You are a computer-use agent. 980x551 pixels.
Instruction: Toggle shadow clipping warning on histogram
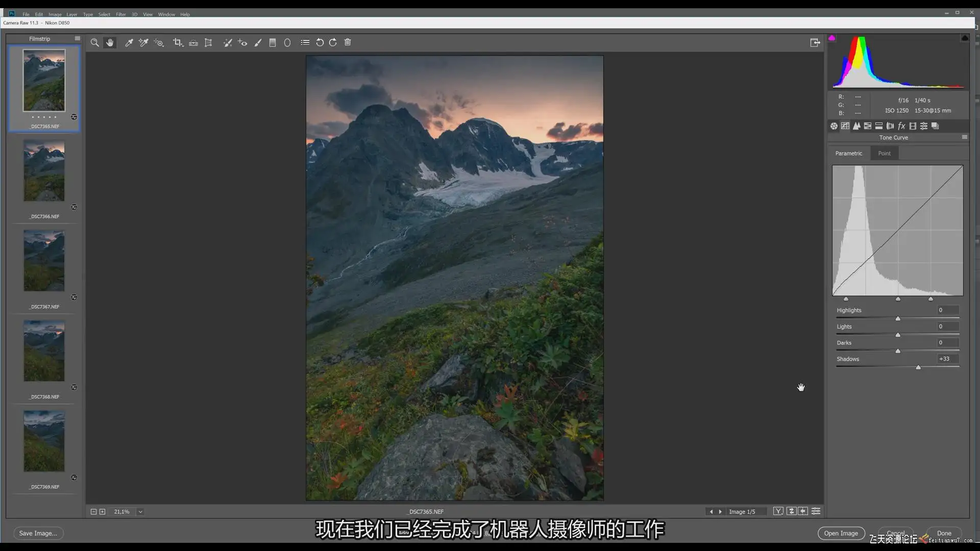pyautogui.click(x=832, y=38)
